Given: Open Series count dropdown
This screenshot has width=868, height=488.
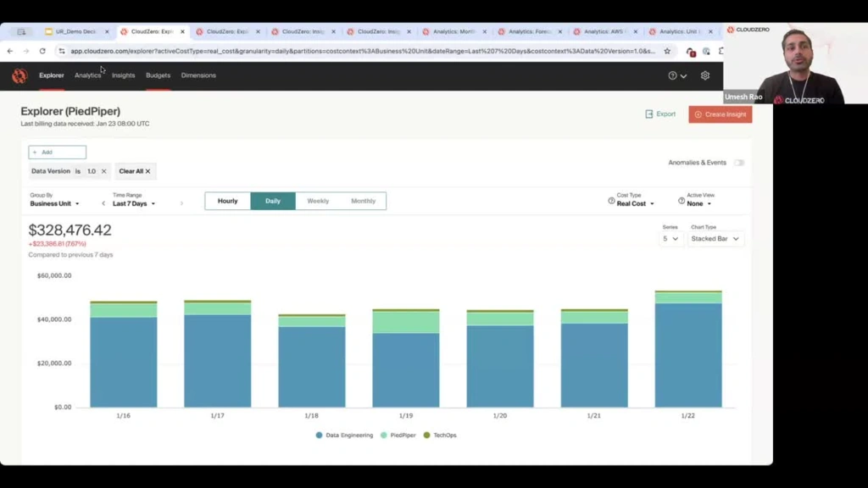Looking at the screenshot, I should click(670, 239).
